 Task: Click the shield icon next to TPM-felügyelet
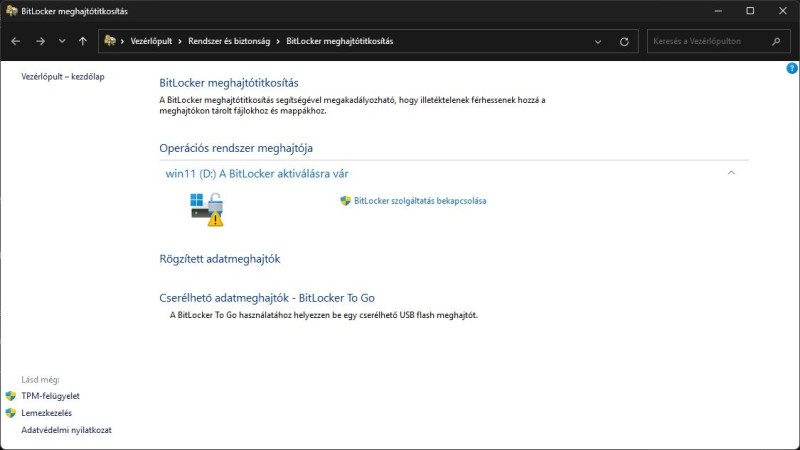11,396
